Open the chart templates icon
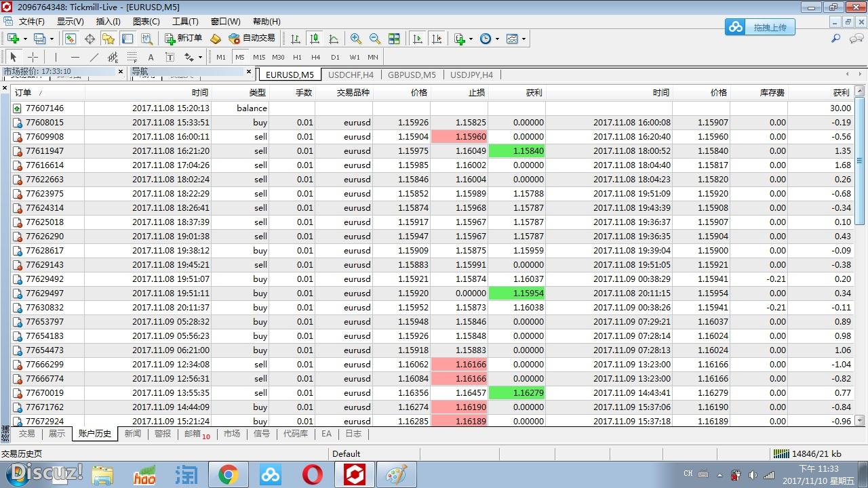This screenshot has width=868, height=488. (512, 39)
